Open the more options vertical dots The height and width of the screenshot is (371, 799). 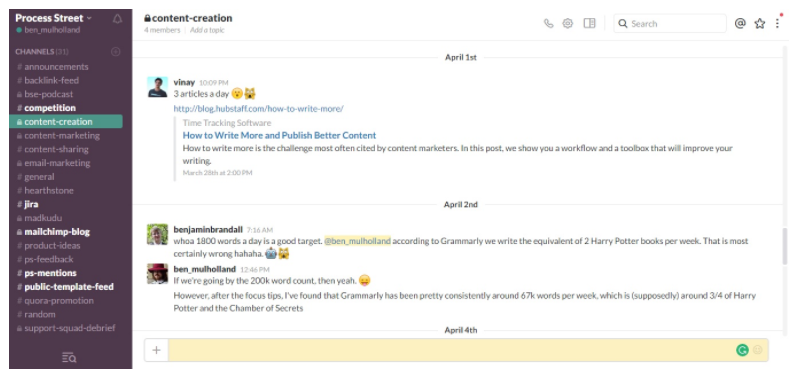pyautogui.click(x=777, y=23)
